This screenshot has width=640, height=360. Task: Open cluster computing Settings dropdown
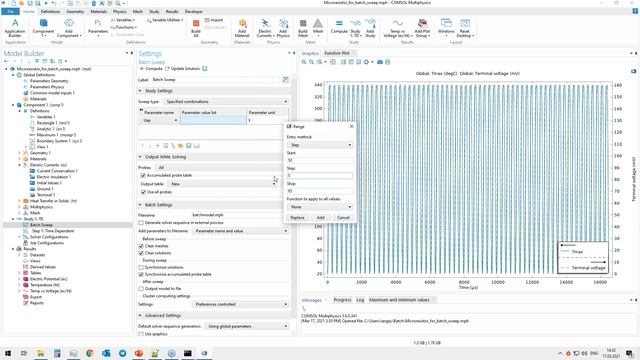pos(240,304)
